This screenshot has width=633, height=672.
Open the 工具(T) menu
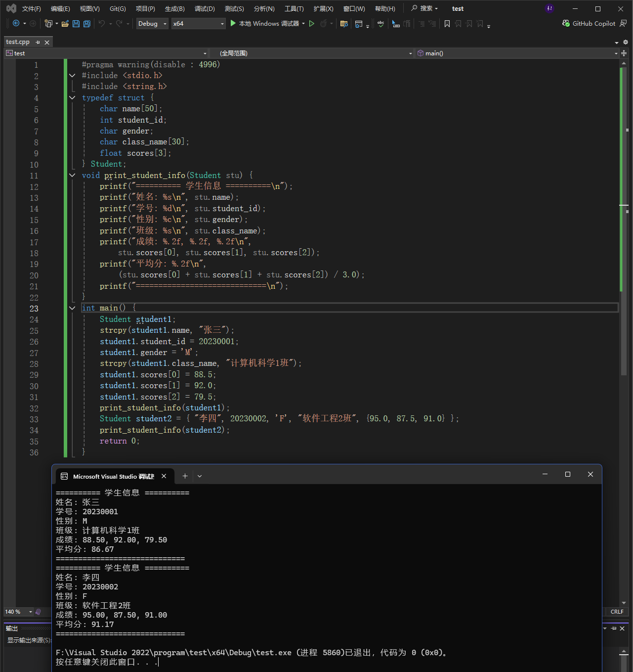294,8
